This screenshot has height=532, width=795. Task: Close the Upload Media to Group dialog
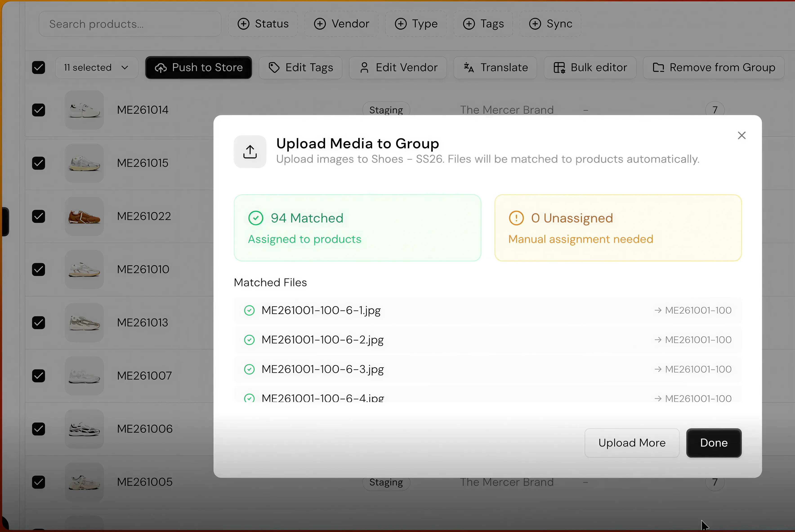click(x=741, y=135)
